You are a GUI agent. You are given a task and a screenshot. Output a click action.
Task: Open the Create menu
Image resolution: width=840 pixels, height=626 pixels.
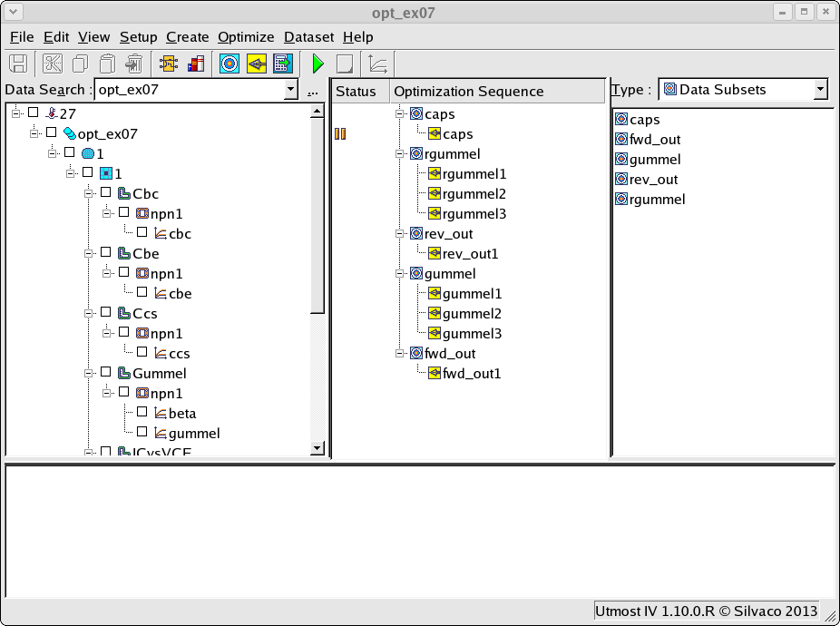click(188, 37)
